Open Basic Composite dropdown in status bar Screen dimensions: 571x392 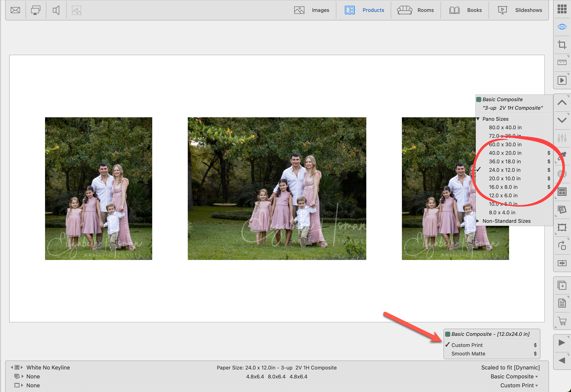click(514, 376)
